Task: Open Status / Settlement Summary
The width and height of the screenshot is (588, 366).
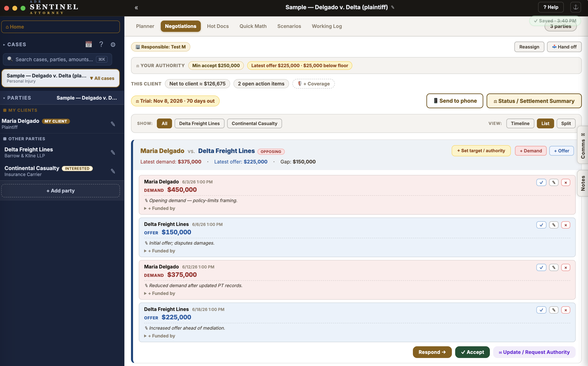Action: 534,101
